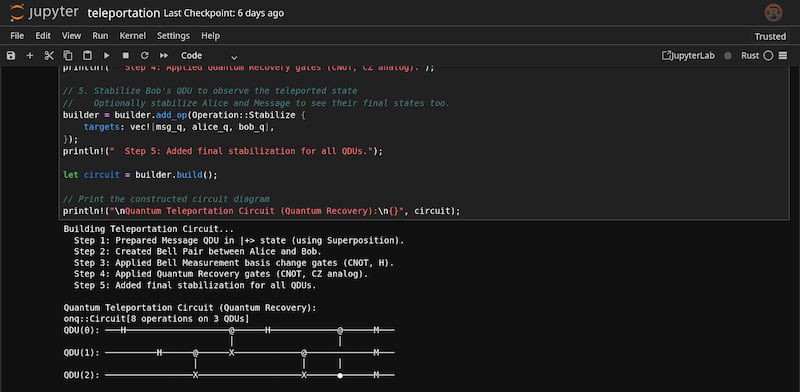Click the output line 'Building Teleportation Circuit...'
The width and height of the screenshot is (800, 392).
(x=148, y=229)
